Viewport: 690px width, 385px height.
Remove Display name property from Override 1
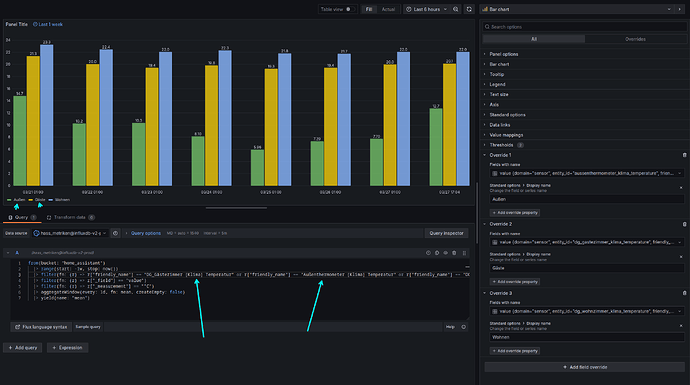pos(681,188)
